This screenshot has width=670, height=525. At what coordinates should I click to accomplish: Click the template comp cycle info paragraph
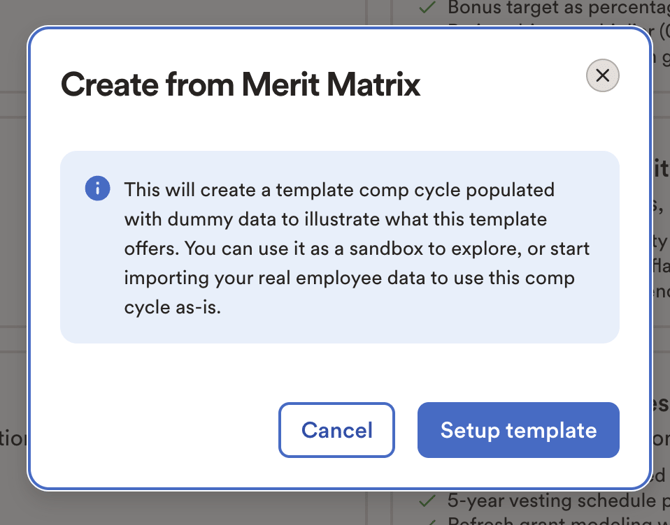[357, 248]
